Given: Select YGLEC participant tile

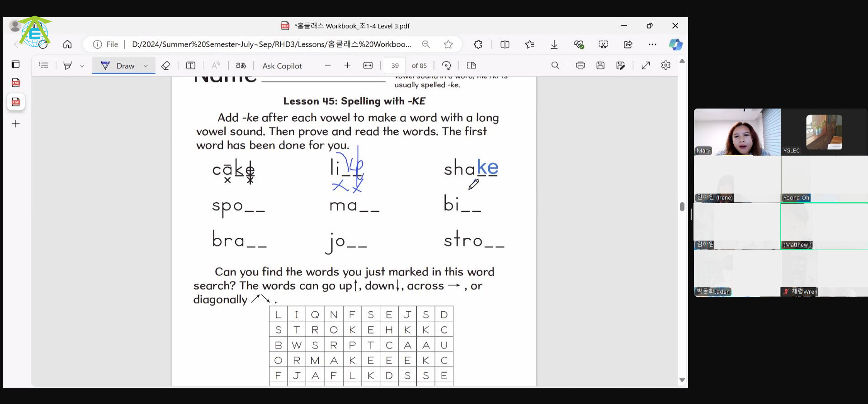Looking at the screenshot, I should point(824,132).
